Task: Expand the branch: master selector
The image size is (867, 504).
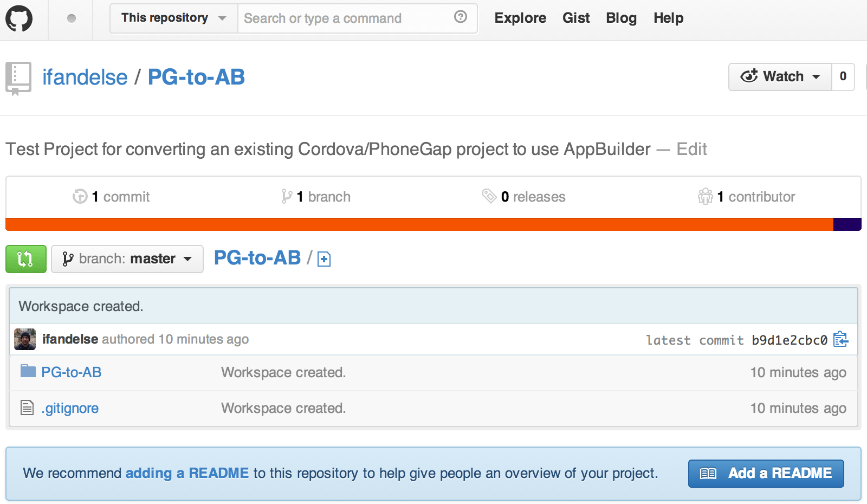Action: tap(127, 259)
